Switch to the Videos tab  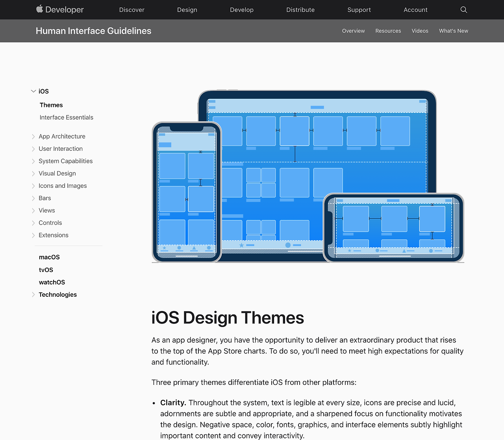click(420, 31)
